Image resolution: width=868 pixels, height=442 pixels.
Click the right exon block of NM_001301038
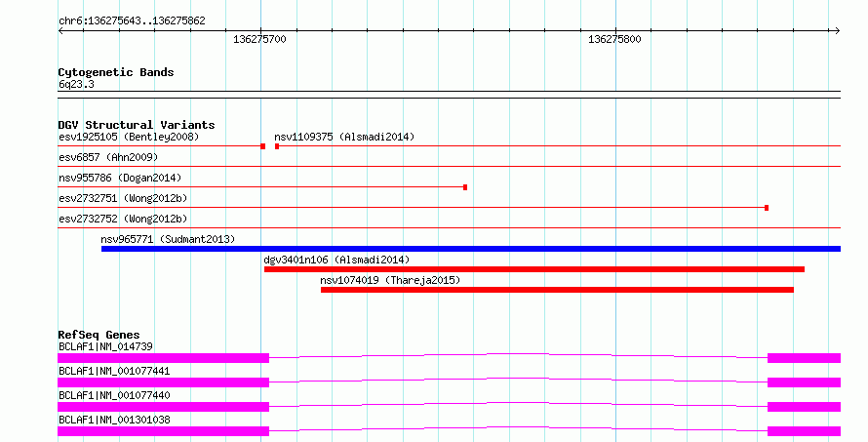[804, 431]
